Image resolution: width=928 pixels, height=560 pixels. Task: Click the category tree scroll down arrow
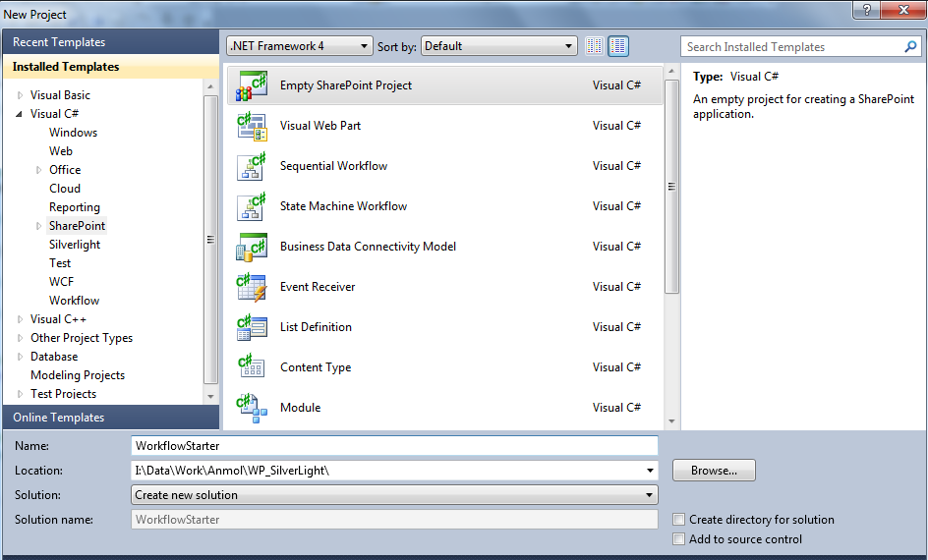(x=210, y=397)
